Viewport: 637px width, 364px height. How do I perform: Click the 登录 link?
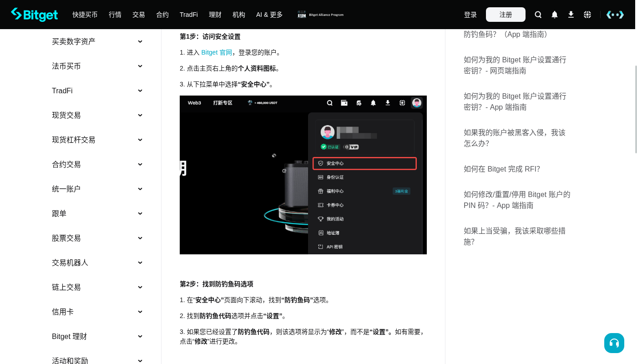pos(470,15)
